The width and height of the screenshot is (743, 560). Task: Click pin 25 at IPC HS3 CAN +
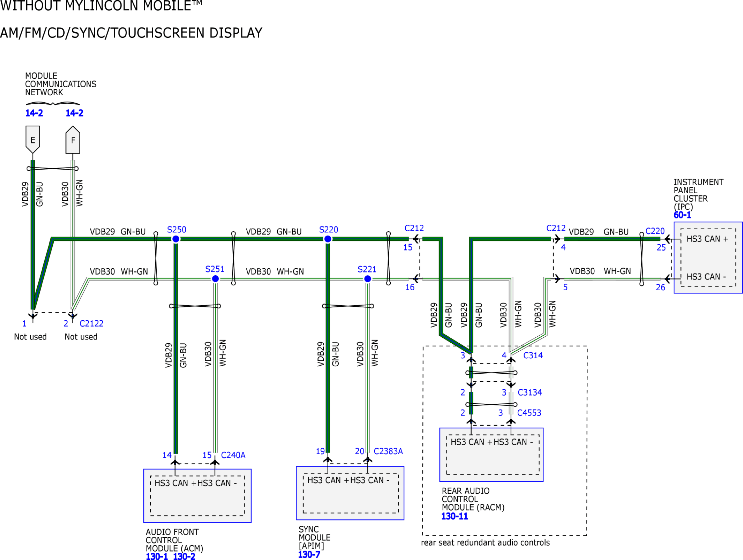[661, 247]
